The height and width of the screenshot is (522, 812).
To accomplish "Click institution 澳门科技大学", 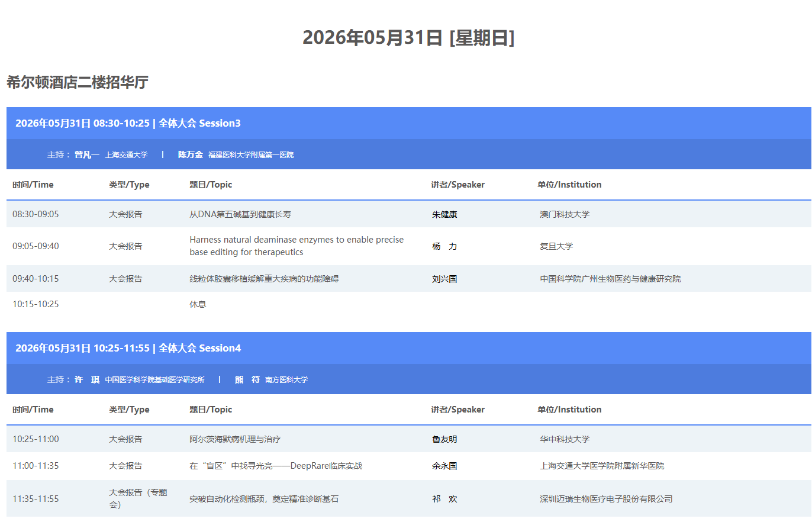I will 565,214.
